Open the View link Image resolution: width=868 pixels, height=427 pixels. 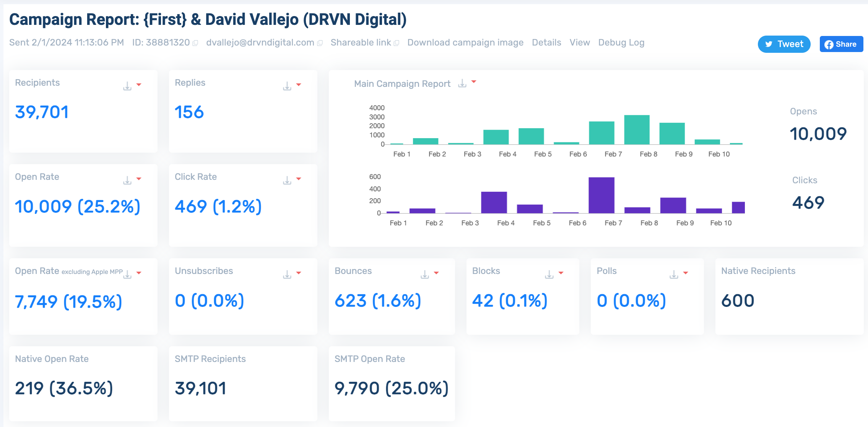(x=580, y=42)
